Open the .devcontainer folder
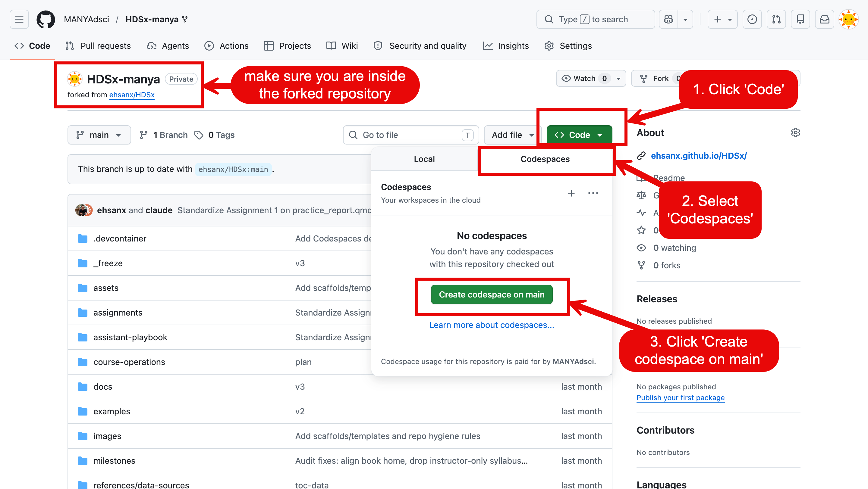The image size is (868, 489). coord(120,238)
